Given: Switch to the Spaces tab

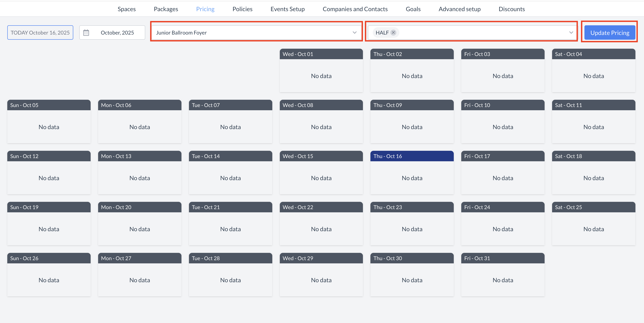Looking at the screenshot, I should tap(126, 9).
